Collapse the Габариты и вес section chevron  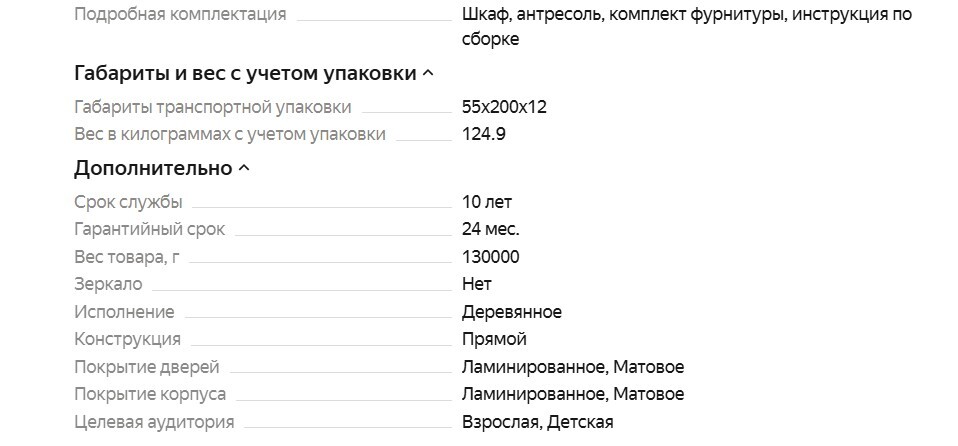(429, 73)
